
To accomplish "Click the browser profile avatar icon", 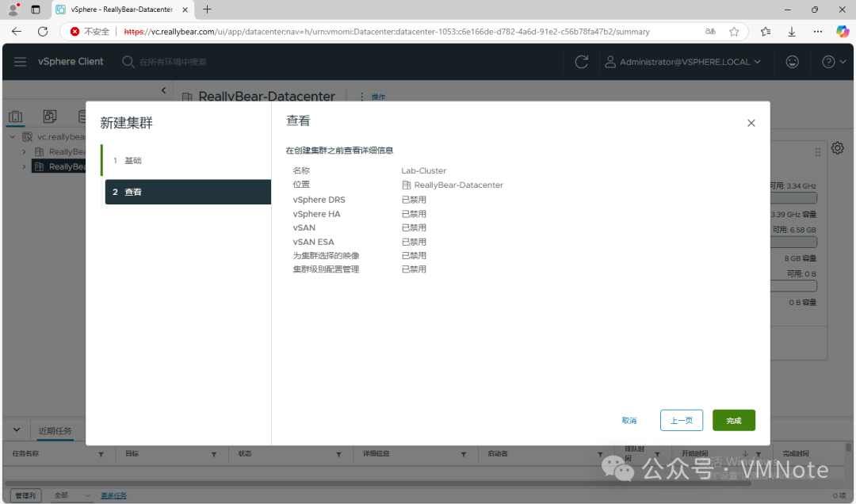I will [x=13, y=10].
